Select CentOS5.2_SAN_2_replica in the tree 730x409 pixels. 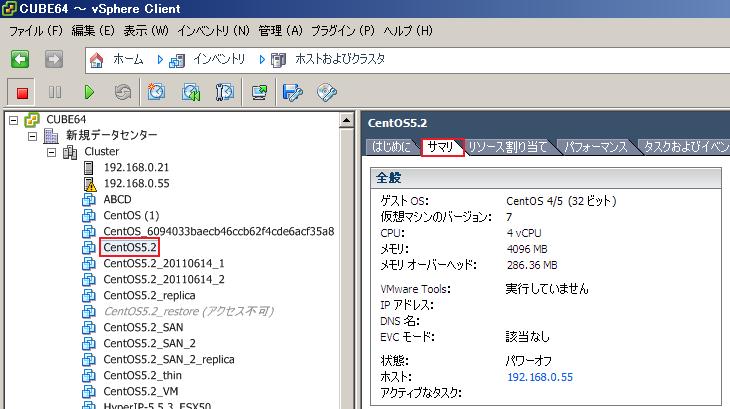169,359
